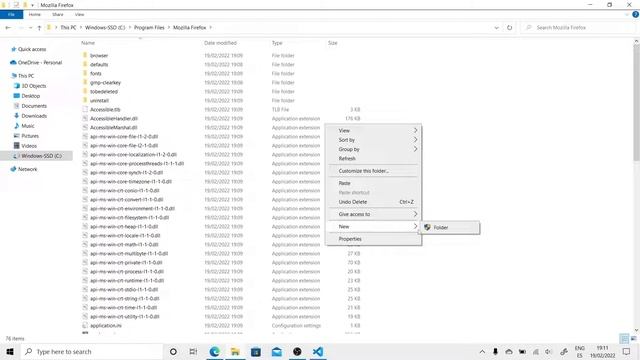Viewport: 640px width, 360px height.
Task: Click the Back navigation arrow
Action: point(8,28)
